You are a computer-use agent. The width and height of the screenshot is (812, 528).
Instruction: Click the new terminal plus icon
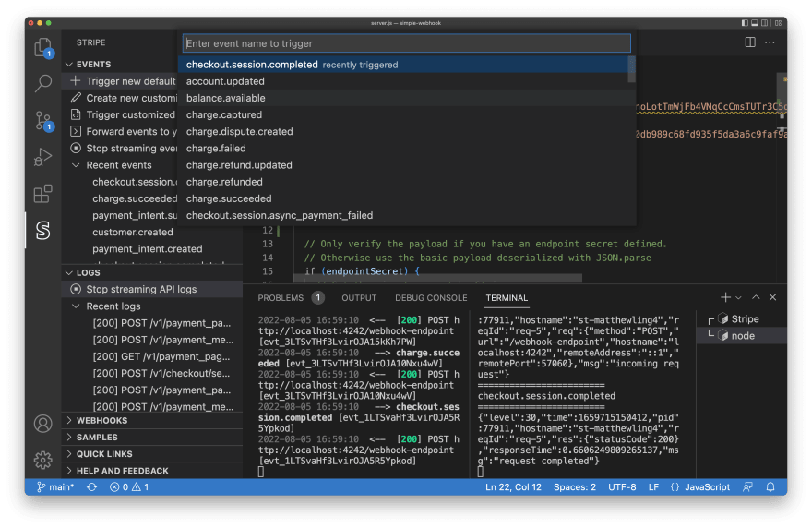pos(725,297)
